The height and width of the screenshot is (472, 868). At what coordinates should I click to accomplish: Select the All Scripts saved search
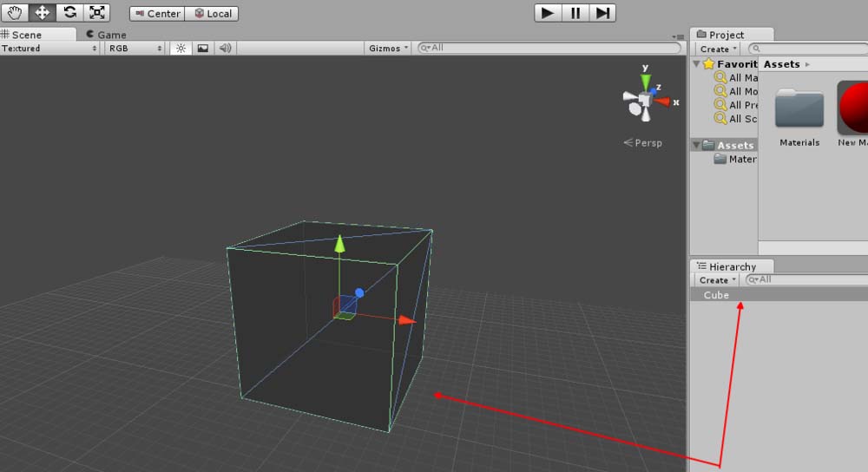736,118
